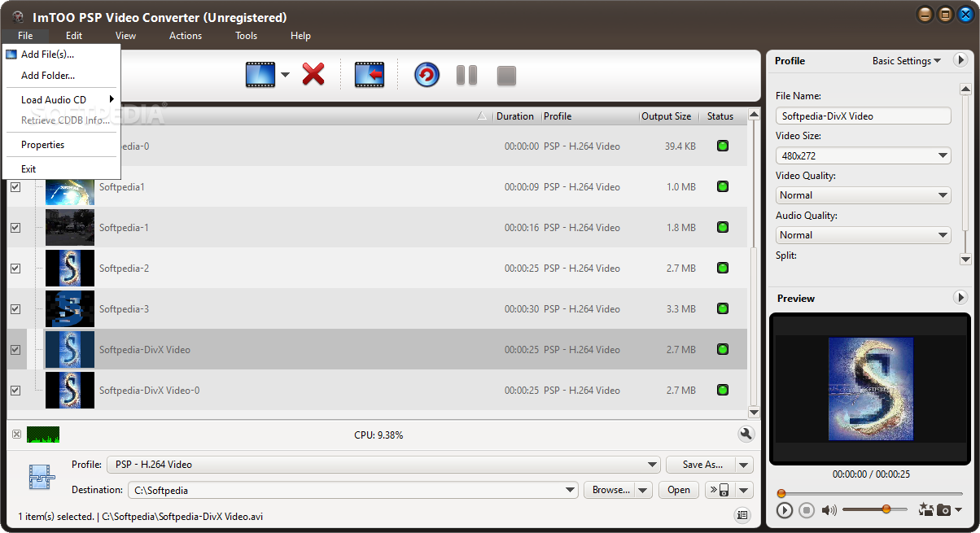Screen dimensions: 980x533
Task: Uncheck the Softpedia-1 row checkbox
Action: coord(15,227)
